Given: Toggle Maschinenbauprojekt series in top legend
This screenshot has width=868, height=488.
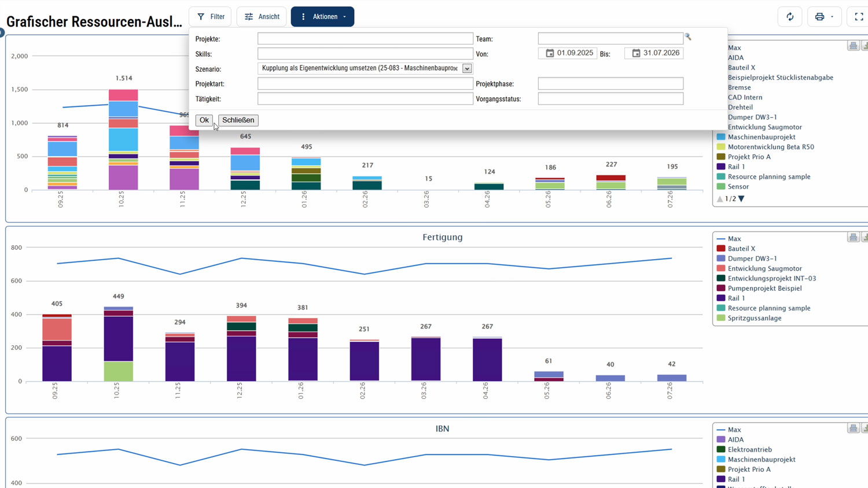Looking at the screenshot, I should click(x=761, y=137).
